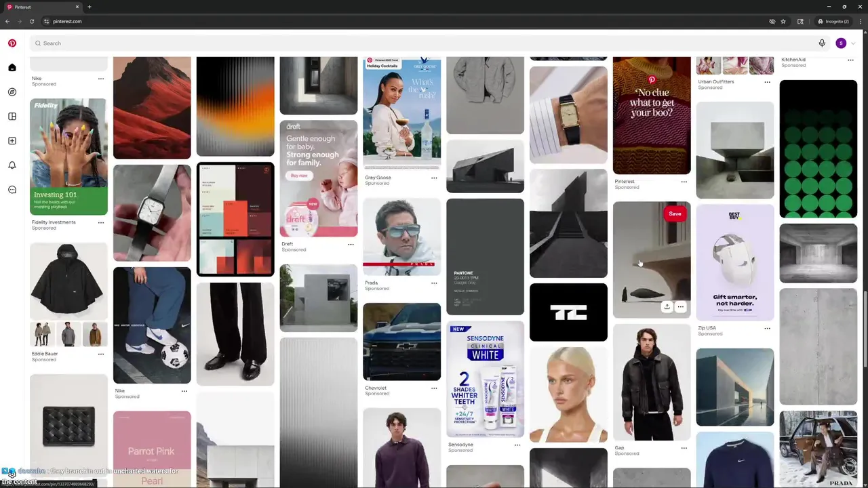Click the share icon on hovered pin
Viewport: 868px width, 488px height.
pyautogui.click(x=667, y=307)
